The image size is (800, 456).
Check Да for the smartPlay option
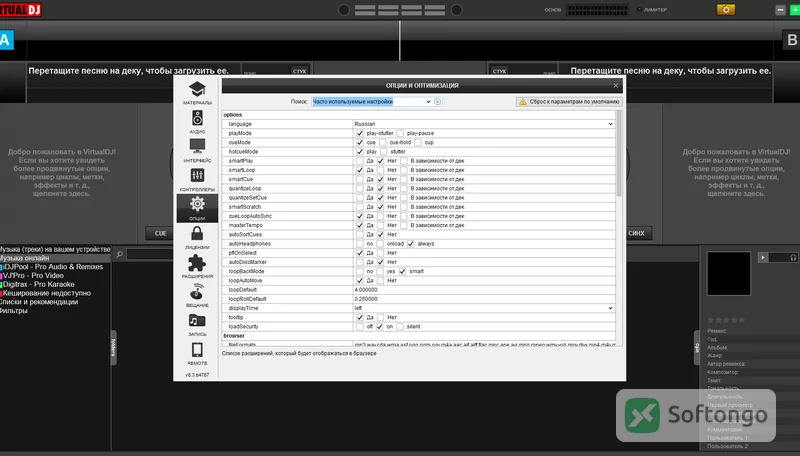tap(360, 161)
